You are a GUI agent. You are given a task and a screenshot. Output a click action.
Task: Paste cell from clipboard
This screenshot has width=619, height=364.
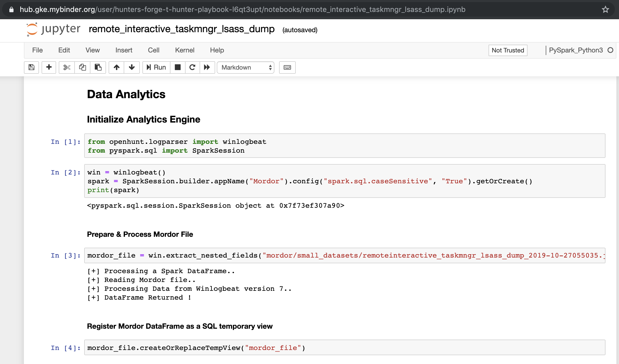tap(98, 68)
